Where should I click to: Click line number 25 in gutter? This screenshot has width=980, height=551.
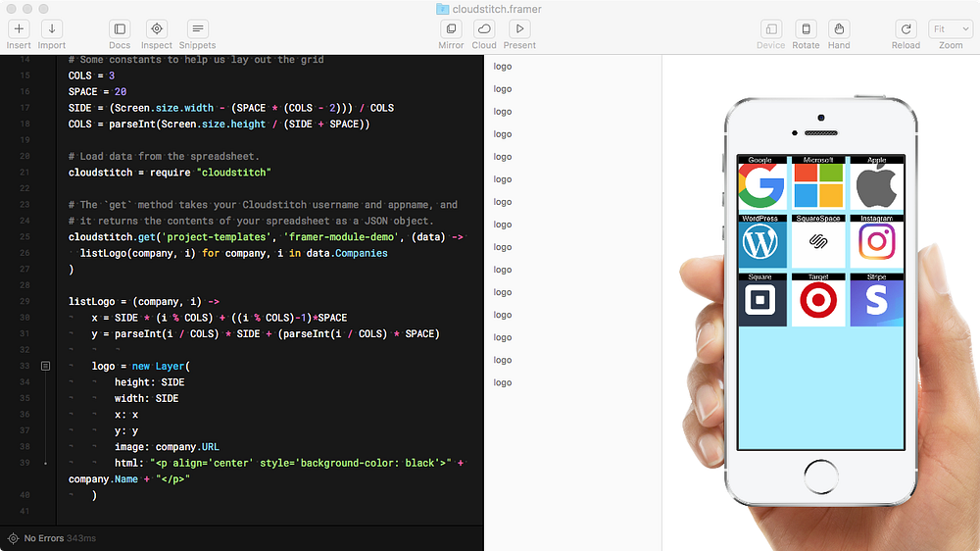click(x=24, y=236)
